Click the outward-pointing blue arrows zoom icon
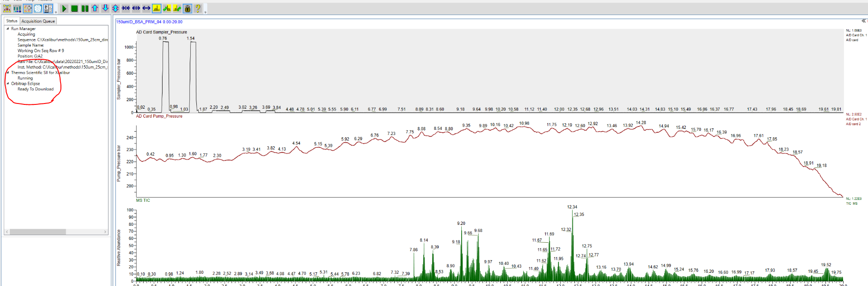This screenshot has height=286, width=868. coord(136,8)
